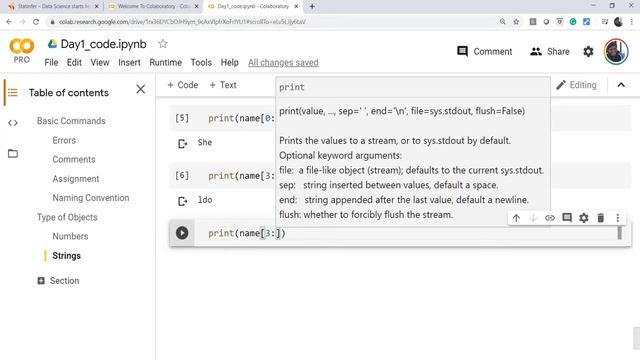Open the browser zoom magnifier icon
The height and width of the screenshot is (360, 640).
click(502, 22)
